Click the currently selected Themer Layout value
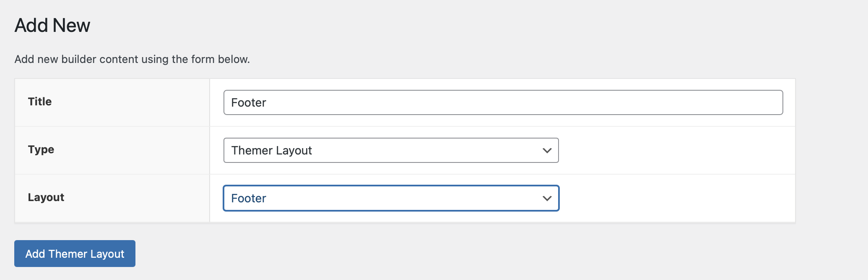The image size is (868, 280). click(x=272, y=150)
